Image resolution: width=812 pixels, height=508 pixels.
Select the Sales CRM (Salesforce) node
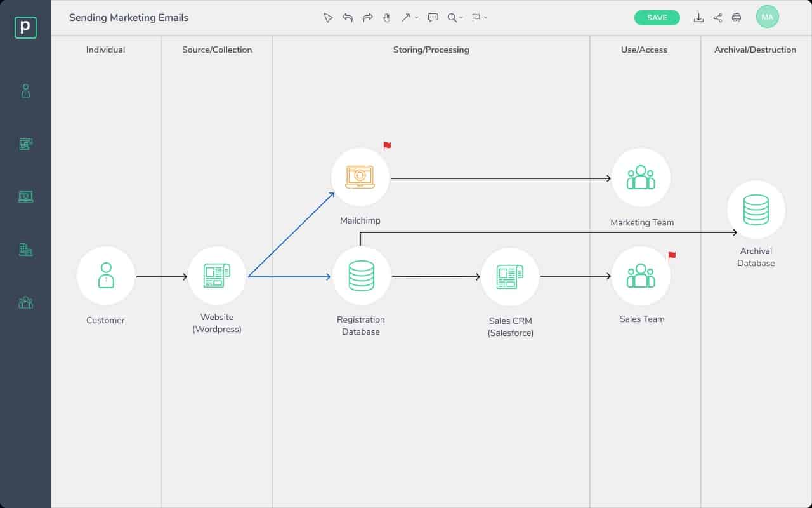click(510, 276)
